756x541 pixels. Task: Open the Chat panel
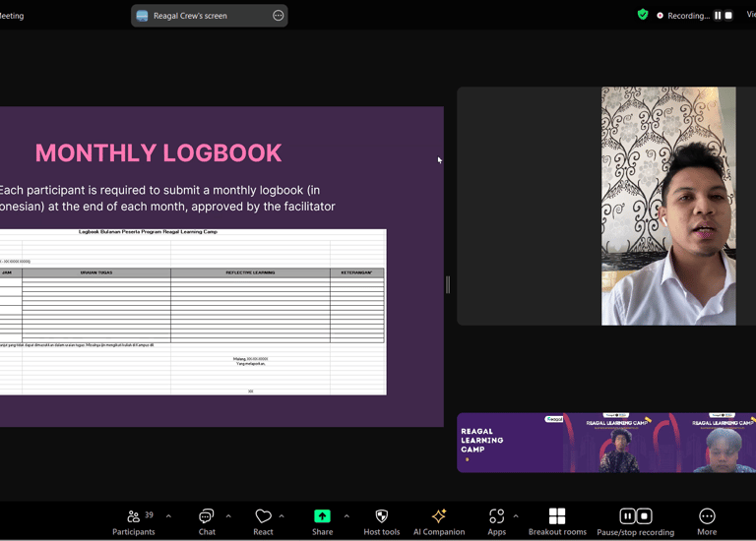pyautogui.click(x=207, y=522)
